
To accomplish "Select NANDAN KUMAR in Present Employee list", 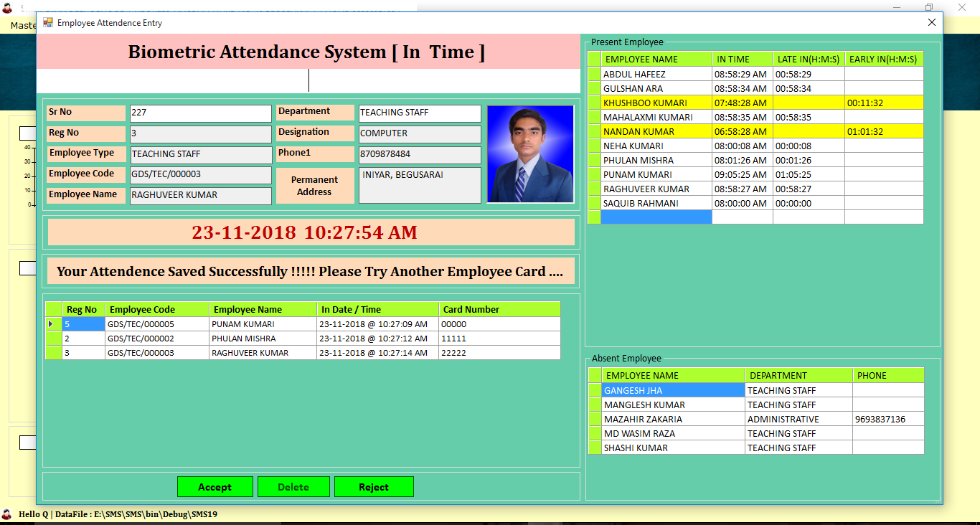I will pos(656,132).
